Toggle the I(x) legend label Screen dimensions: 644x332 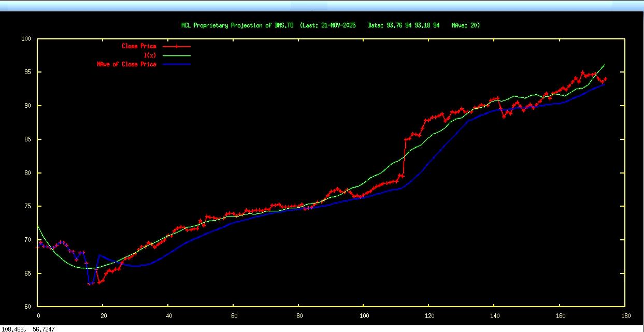tap(153, 55)
